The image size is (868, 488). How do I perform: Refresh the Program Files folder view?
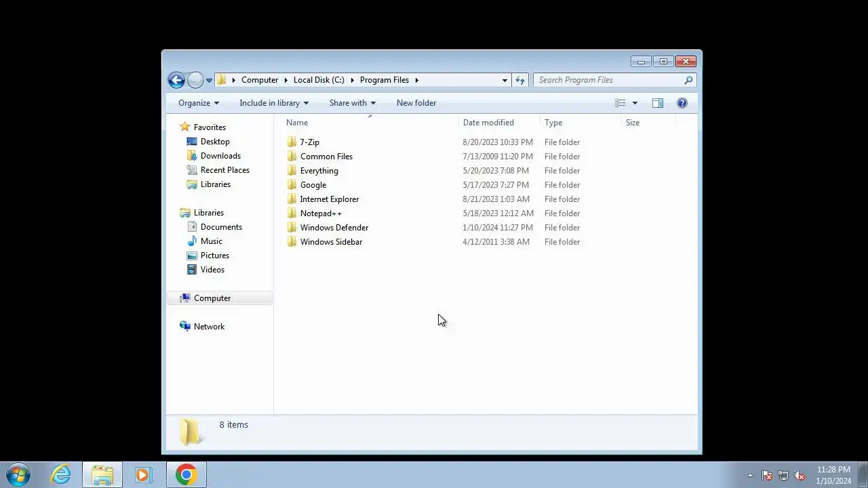pyautogui.click(x=520, y=80)
